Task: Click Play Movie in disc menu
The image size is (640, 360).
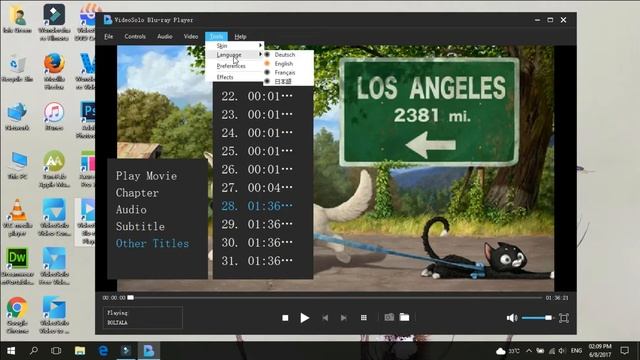Action: 146,176
